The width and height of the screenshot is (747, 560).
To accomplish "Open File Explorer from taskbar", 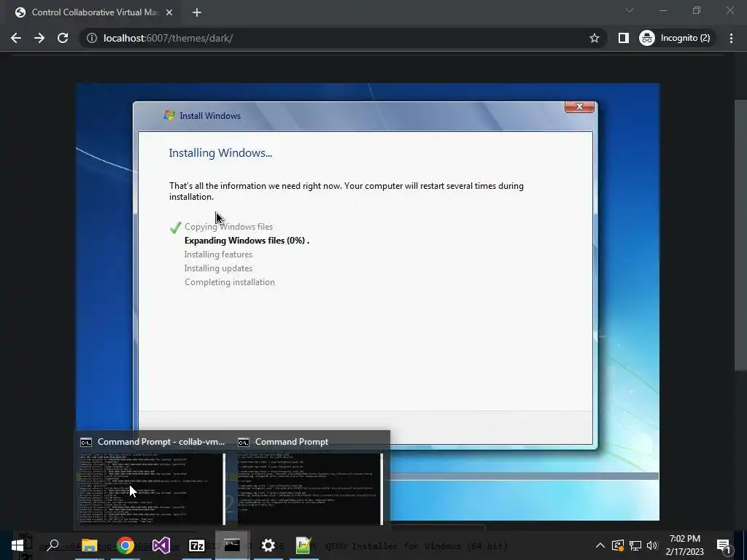I will [89, 545].
